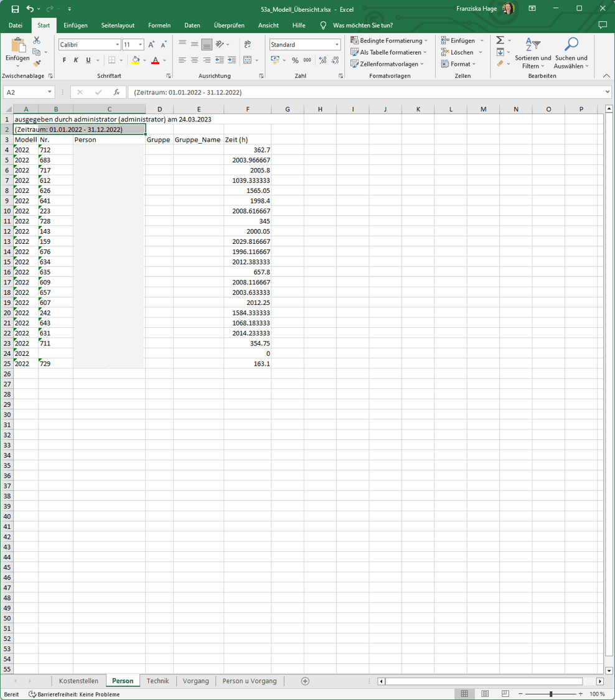Image resolution: width=615 pixels, height=700 pixels.
Task: Cut selection with the scissors icon
Action: (37, 40)
